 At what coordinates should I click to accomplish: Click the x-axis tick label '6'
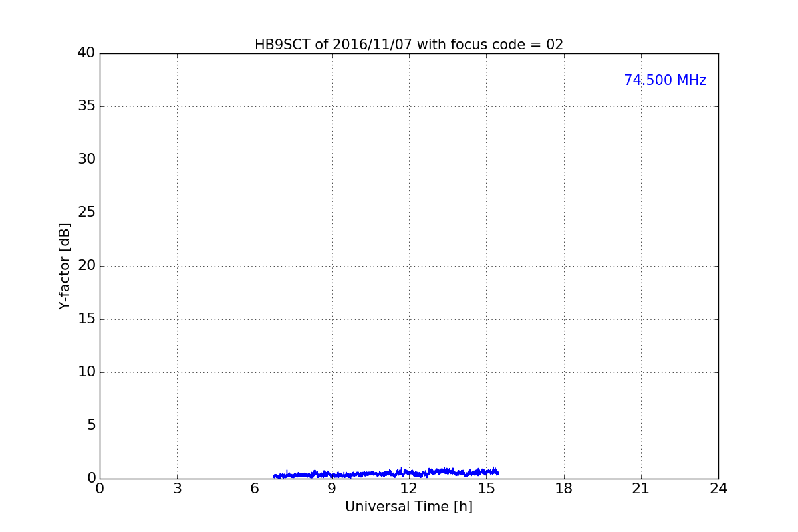point(255,489)
